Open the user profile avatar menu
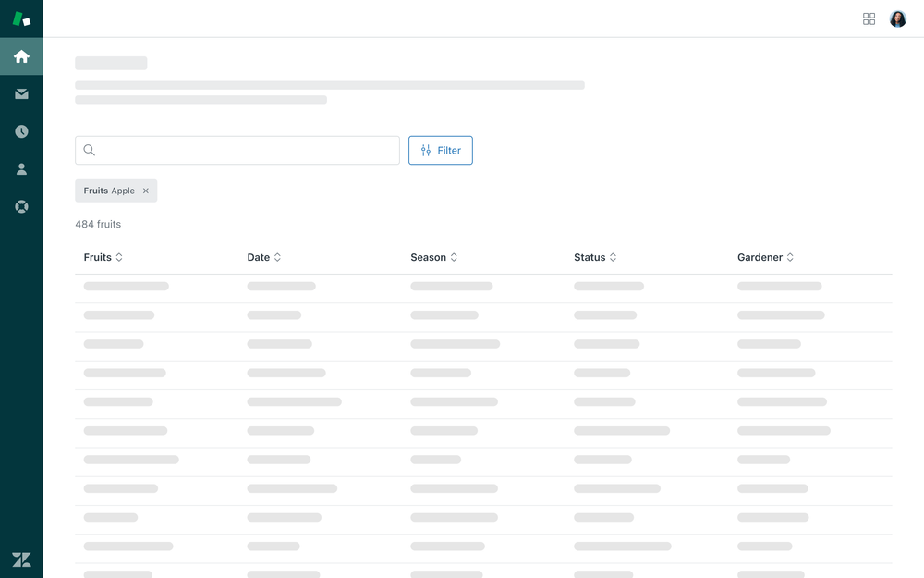 [897, 18]
